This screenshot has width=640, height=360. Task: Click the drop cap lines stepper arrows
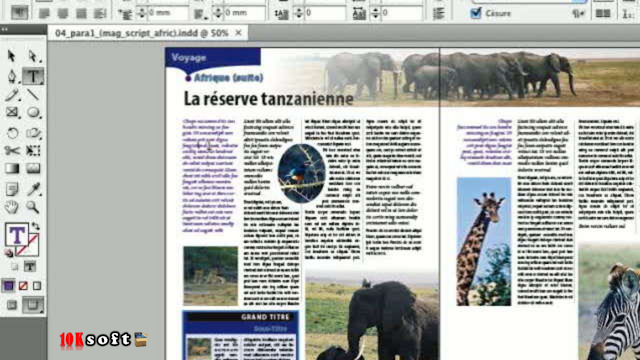coord(299,13)
